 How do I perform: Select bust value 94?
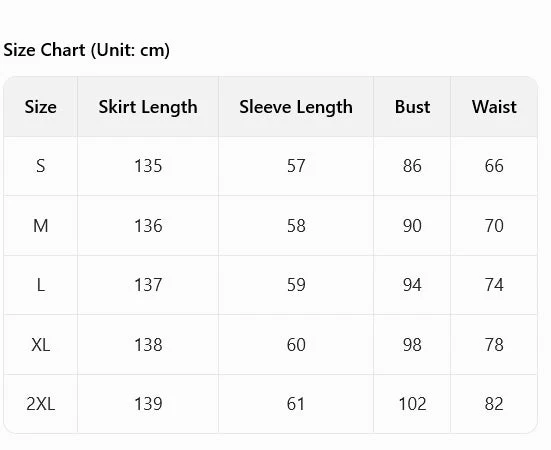coord(412,285)
